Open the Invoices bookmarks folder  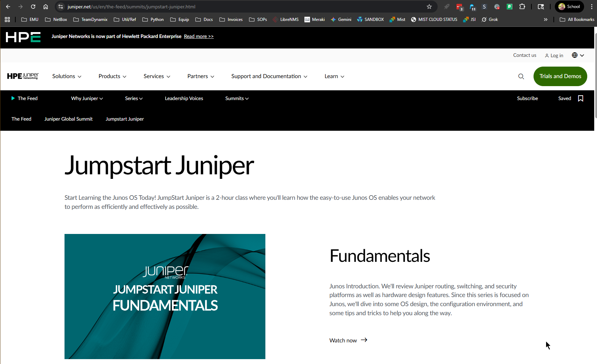pos(231,20)
